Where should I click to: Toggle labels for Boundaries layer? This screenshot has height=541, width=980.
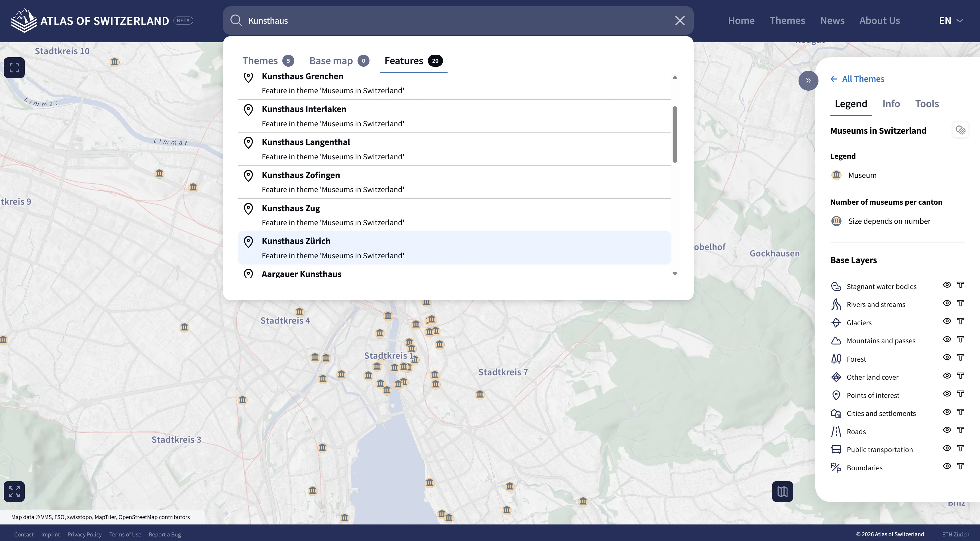(x=961, y=466)
